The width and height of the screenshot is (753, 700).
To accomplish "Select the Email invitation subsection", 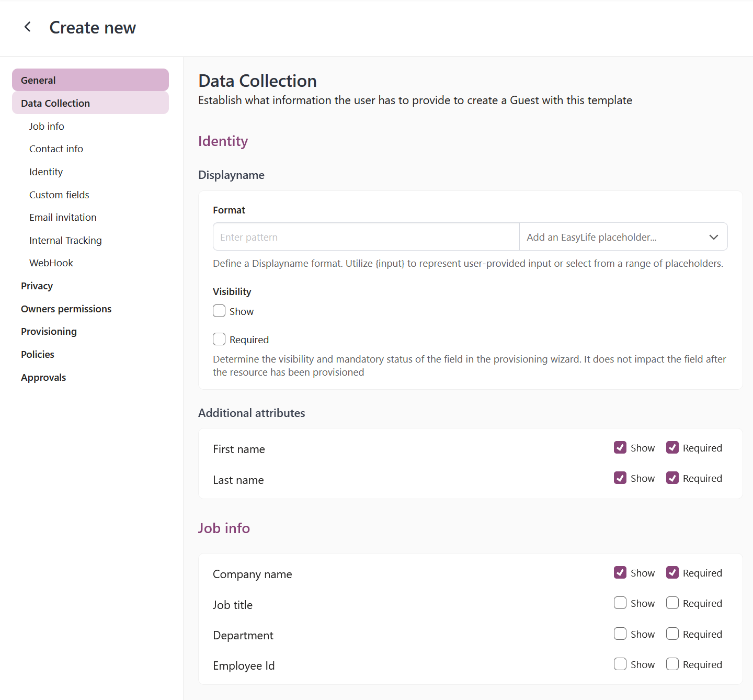I will 63,217.
